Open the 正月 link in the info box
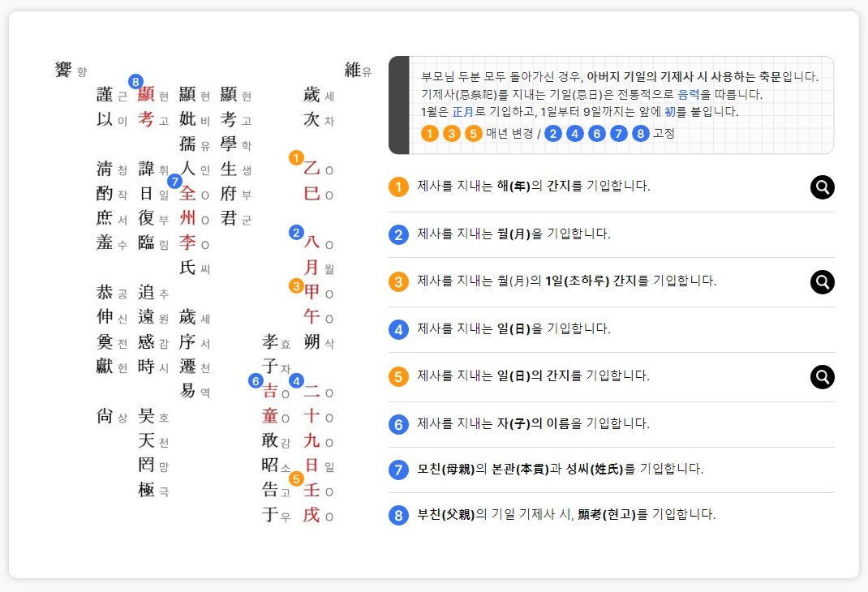 [x=462, y=112]
